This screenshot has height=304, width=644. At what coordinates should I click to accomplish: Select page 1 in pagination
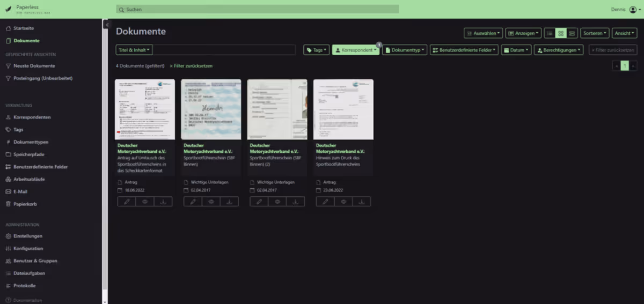pyautogui.click(x=625, y=65)
